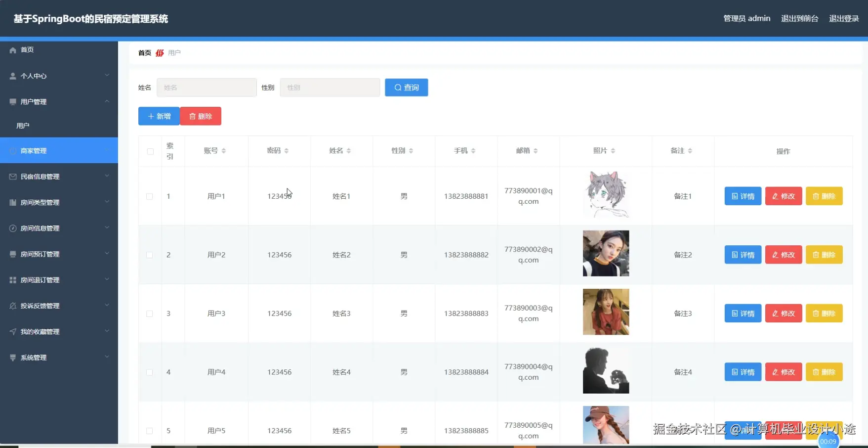Click 修改 for 用户2
The height and width of the screenshot is (448, 868).
784,255
